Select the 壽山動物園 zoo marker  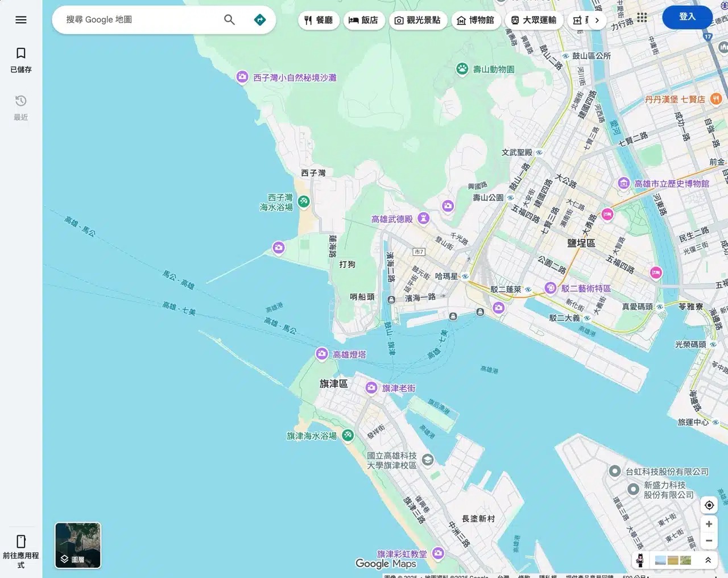click(462, 69)
